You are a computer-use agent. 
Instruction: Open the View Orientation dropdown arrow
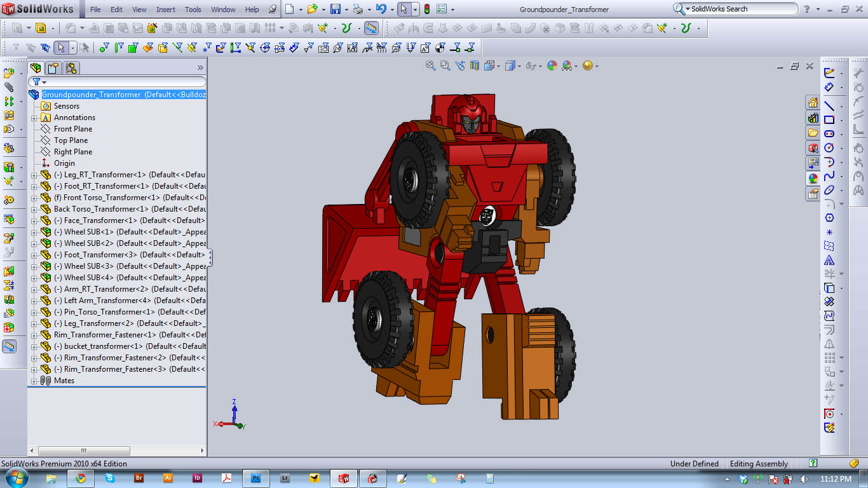click(x=500, y=65)
